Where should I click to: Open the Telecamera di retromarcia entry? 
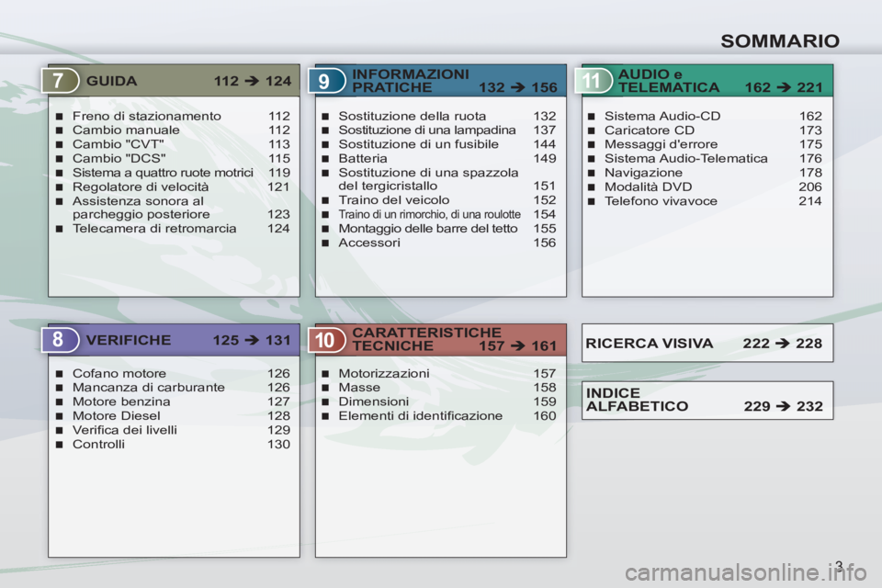(x=153, y=229)
